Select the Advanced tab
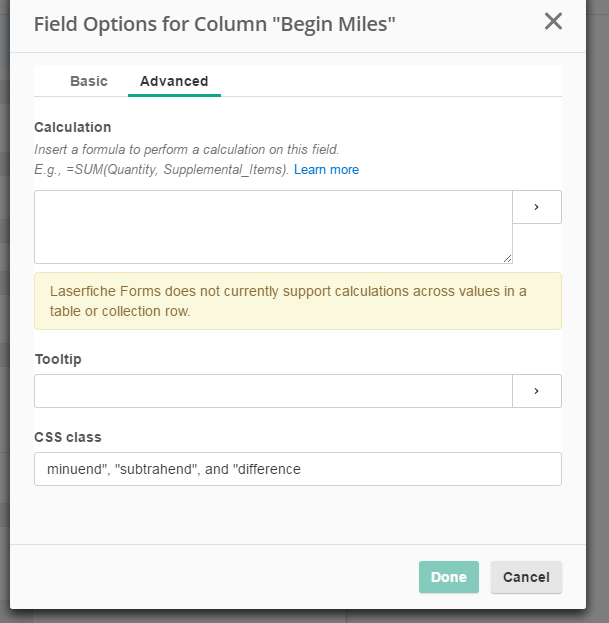The image size is (609, 623). pyautogui.click(x=174, y=81)
